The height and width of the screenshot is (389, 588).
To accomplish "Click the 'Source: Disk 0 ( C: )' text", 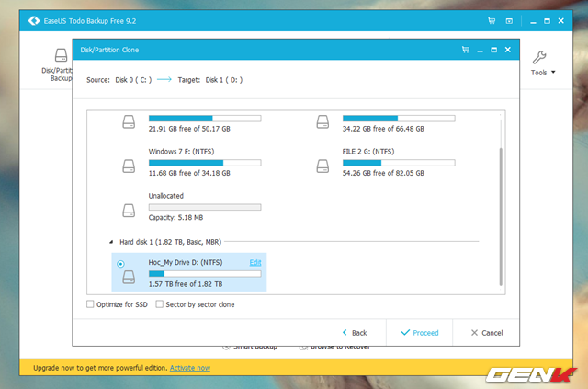I will pyautogui.click(x=119, y=80).
